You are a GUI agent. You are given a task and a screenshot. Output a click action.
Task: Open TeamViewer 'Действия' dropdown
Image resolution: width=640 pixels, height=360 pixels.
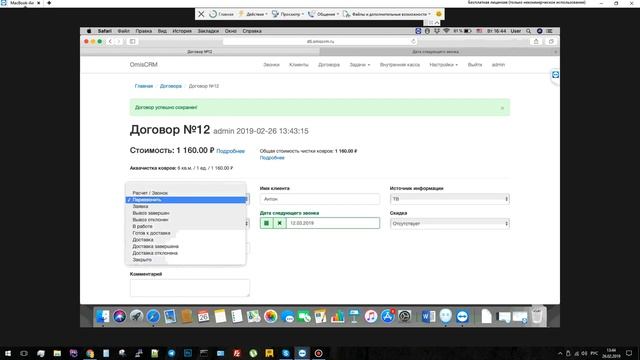tap(253, 14)
